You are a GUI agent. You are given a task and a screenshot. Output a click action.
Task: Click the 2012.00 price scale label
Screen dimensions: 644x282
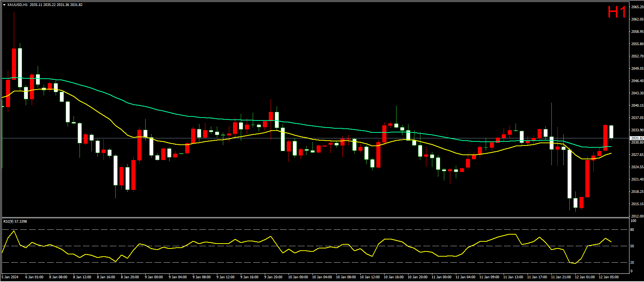pyautogui.click(x=637, y=216)
